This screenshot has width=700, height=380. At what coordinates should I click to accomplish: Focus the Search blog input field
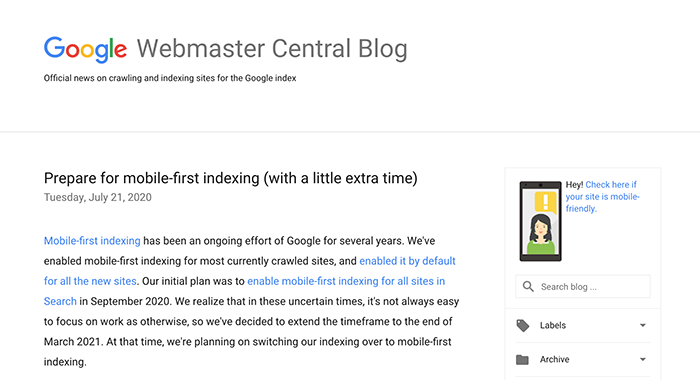583,287
